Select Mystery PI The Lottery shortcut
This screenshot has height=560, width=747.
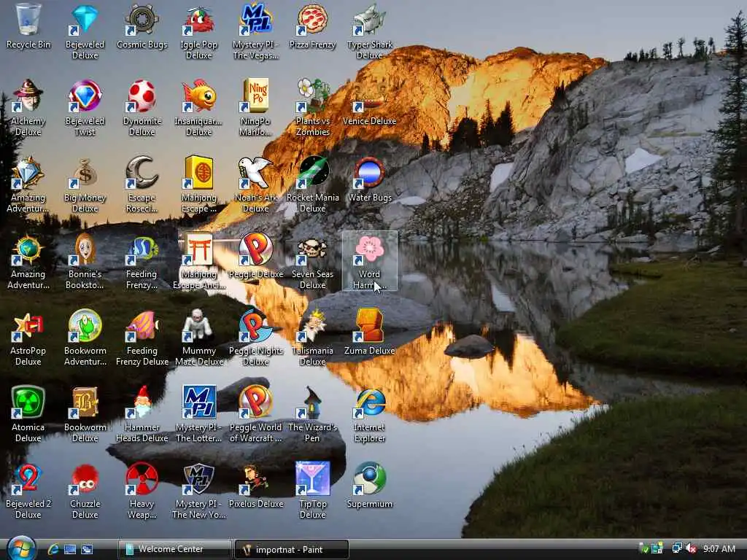tap(198, 414)
